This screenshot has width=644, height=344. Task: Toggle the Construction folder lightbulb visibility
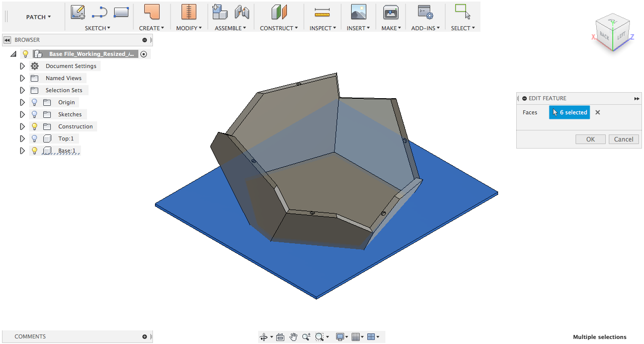[35, 126]
